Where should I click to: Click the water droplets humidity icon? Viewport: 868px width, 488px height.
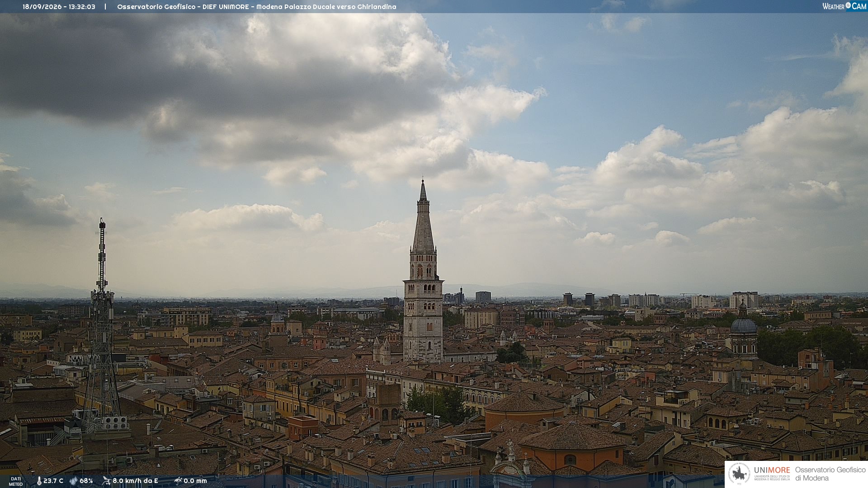pos(73,481)
